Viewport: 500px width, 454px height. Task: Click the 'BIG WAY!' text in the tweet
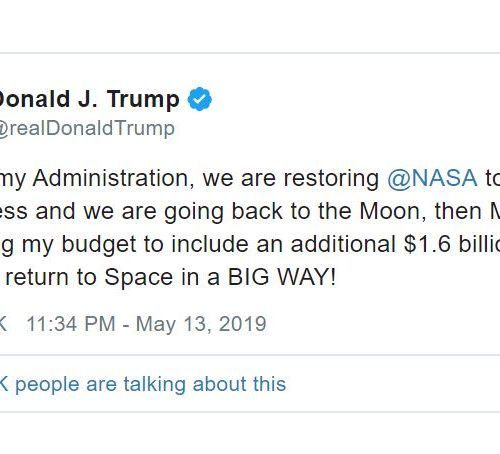point(281,277)
